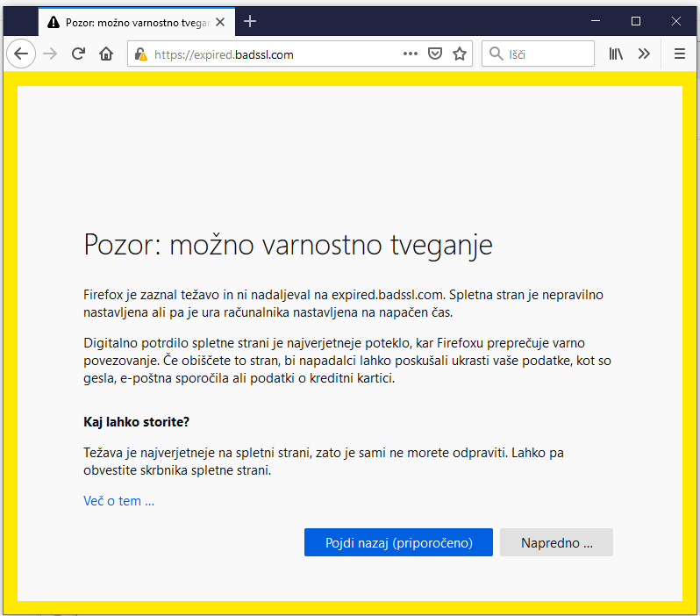Reload the current page
This screenshot has width=700, height=616.
tap(78, 54)
